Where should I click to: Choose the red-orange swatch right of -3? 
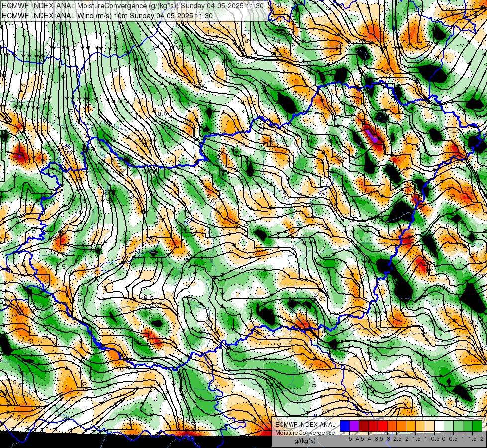[x=392, y=426]
